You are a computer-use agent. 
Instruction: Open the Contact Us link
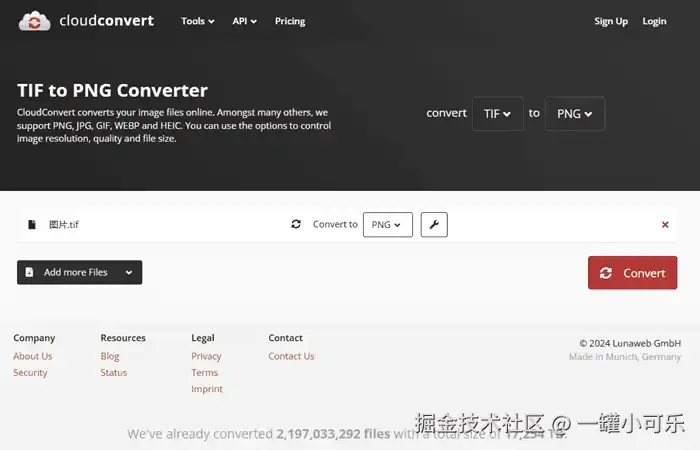tap(291, 356)
